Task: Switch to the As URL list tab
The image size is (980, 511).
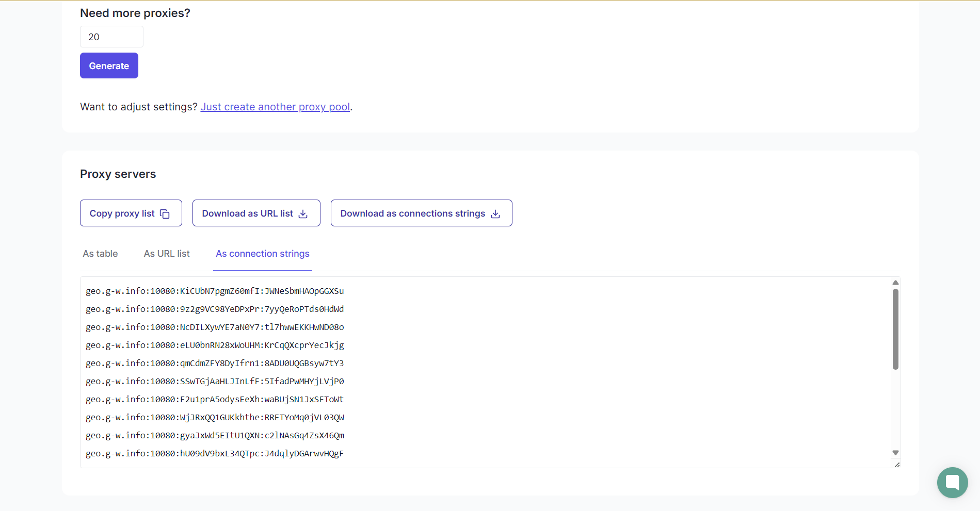Action: tap(167, 254)
